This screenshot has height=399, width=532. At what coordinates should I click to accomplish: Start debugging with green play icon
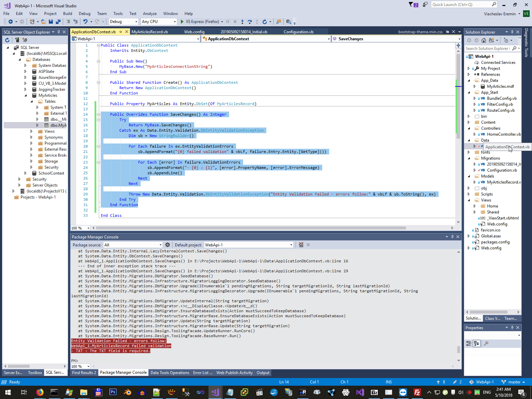(182, 22)
